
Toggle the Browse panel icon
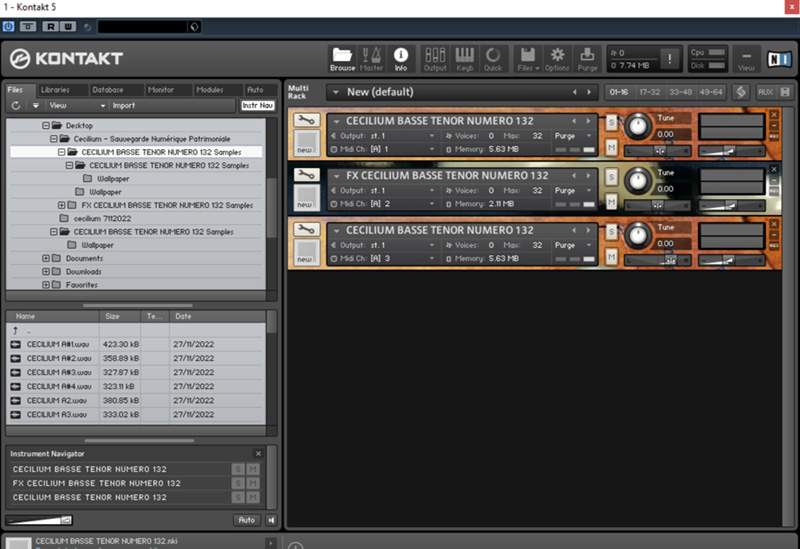click(342, 59)
